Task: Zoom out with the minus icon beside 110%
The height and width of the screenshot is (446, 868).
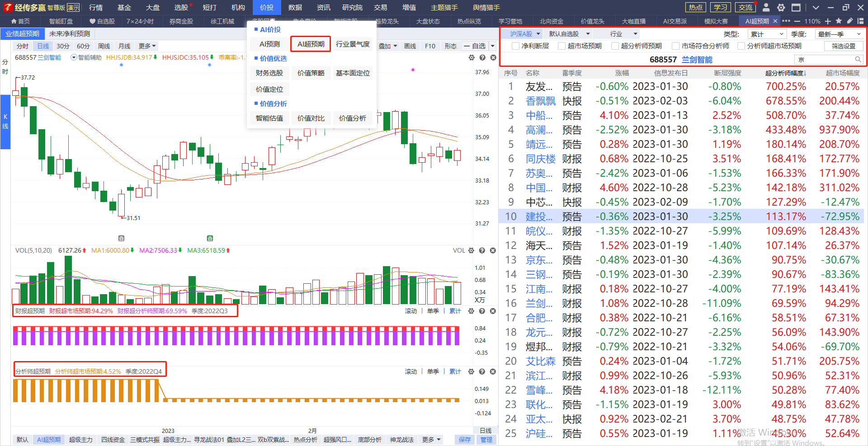Action: point(797,21)
